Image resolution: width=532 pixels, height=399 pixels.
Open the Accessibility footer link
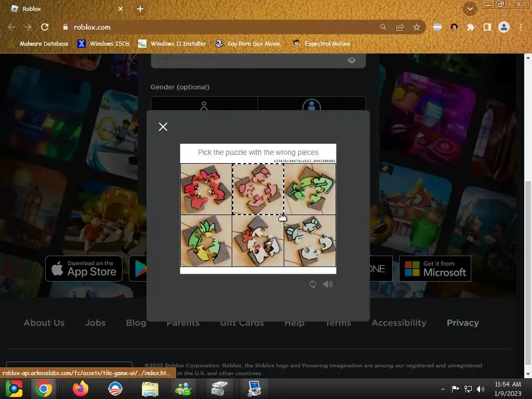[x=399, y=323]
